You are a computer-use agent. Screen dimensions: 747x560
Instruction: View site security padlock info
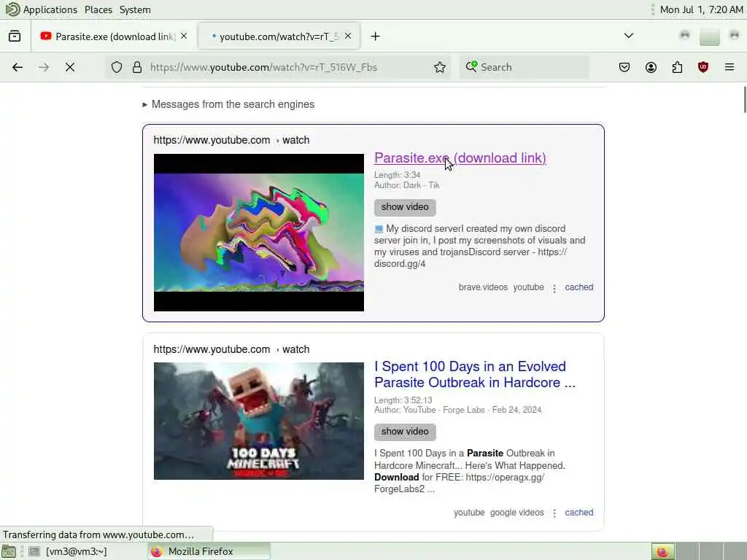point(137,67)
